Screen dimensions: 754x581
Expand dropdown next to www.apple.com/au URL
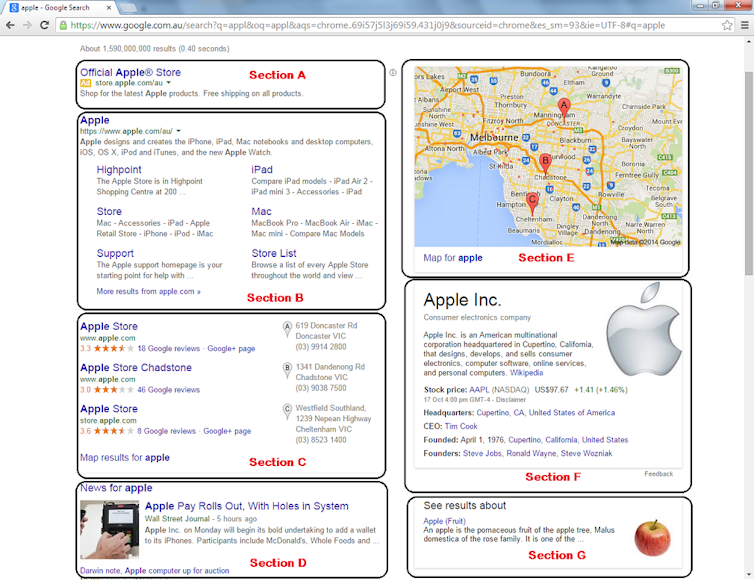(178, 131)
